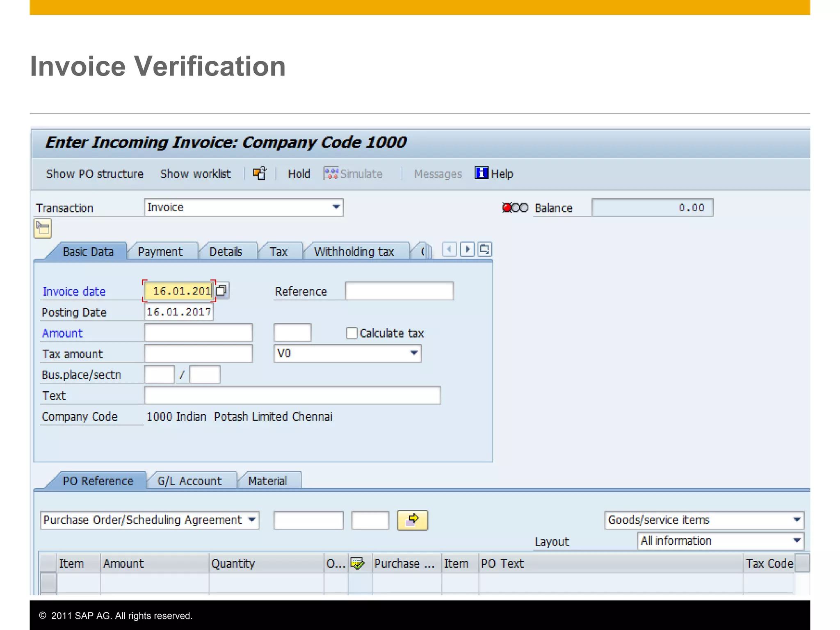Click into the Reference input field
The width and height of the screenshot is (840, 630).
click(x=399, y=291)
